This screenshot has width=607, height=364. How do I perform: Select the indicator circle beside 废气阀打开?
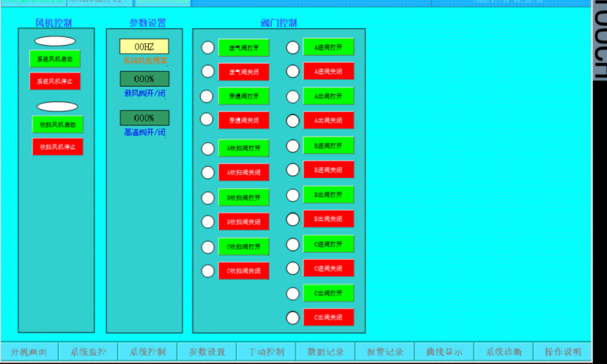(x=208, y=48)
